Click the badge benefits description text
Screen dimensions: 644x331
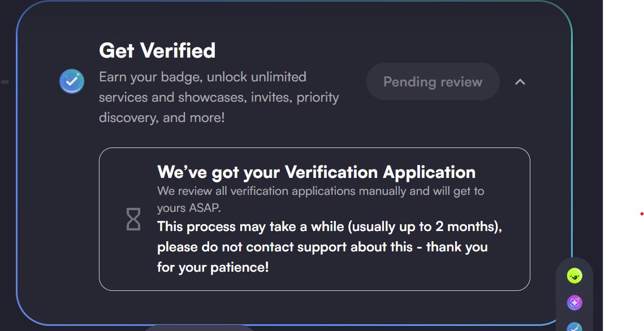[219, 97]
